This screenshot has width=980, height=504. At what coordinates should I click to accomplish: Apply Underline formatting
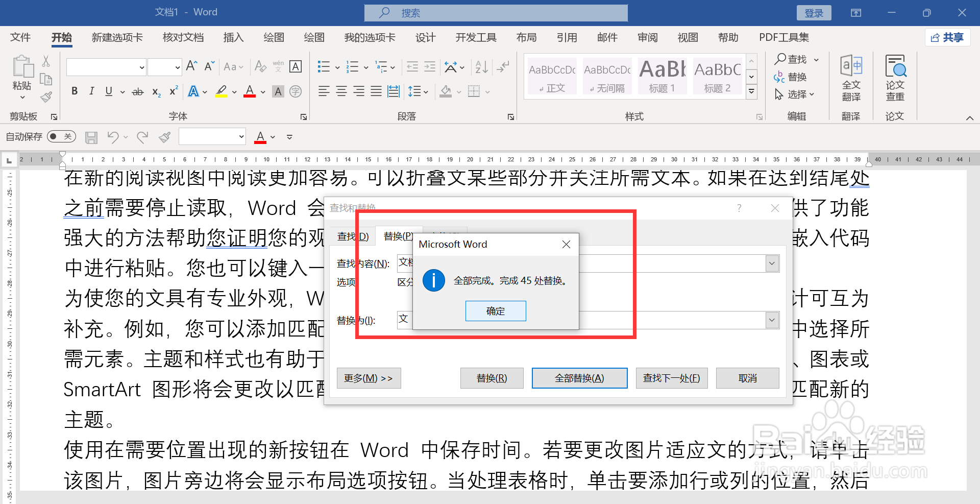click(x=109, y=91)
